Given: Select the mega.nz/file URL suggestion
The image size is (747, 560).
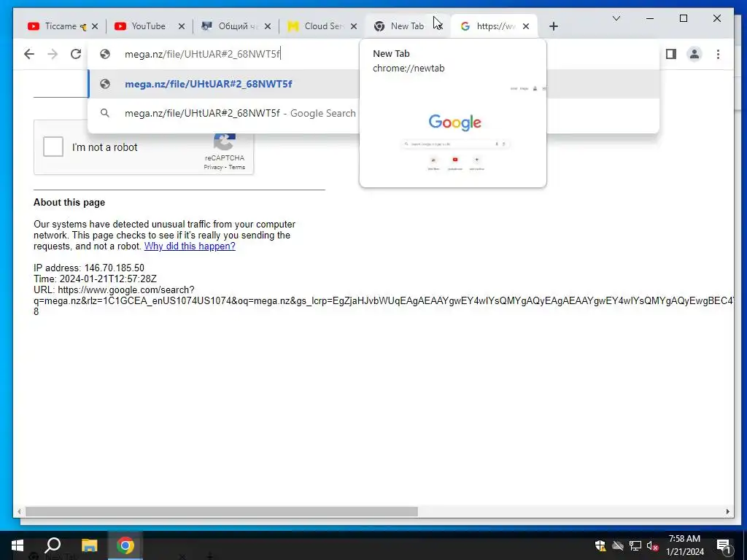Looking at the screenshot, I should click(224, 85).
